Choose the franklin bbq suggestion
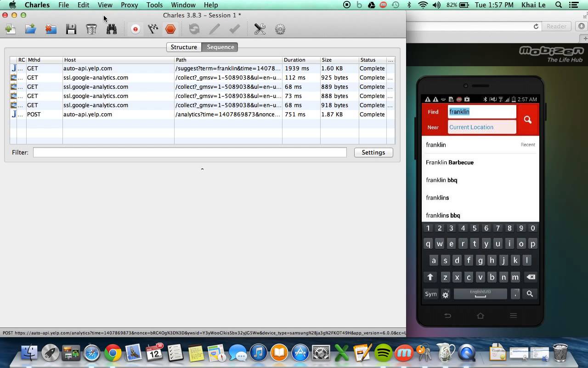588x368 pixels. tap(480, 180)
